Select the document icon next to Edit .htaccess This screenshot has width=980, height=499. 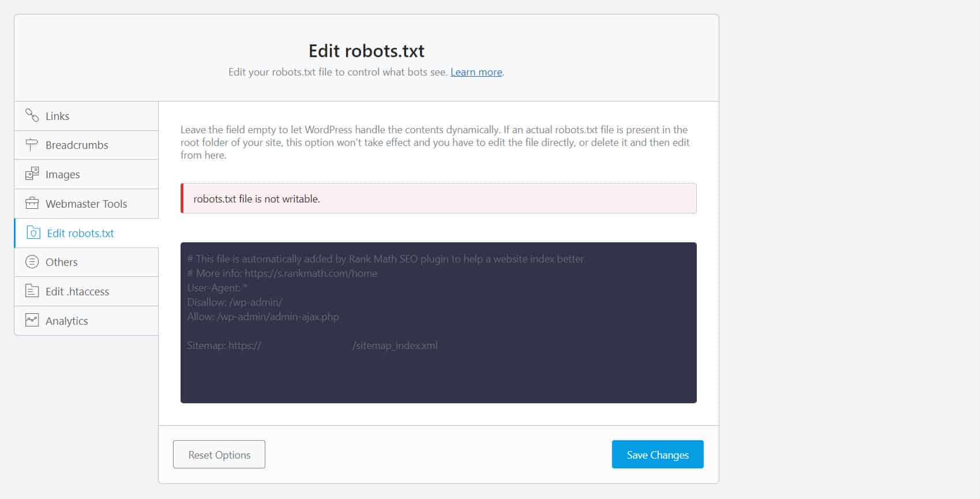31,291
